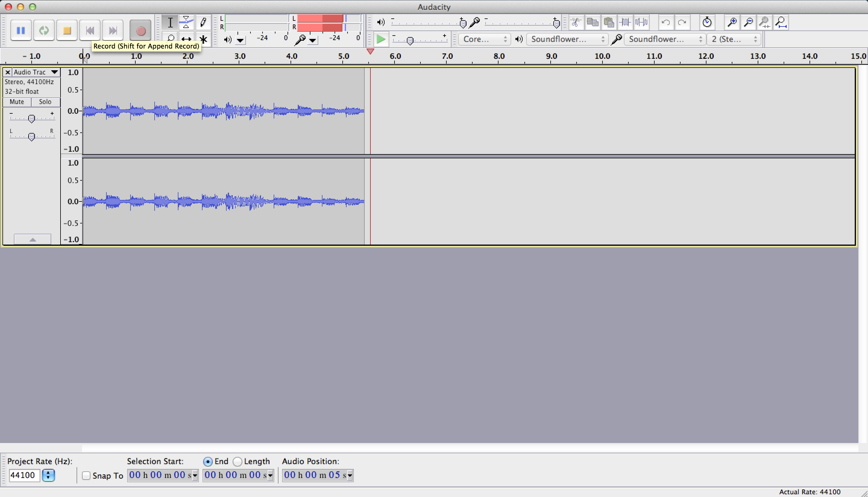Pause recording with the Pause button
The image size is (868, 497).
point(21,31)
